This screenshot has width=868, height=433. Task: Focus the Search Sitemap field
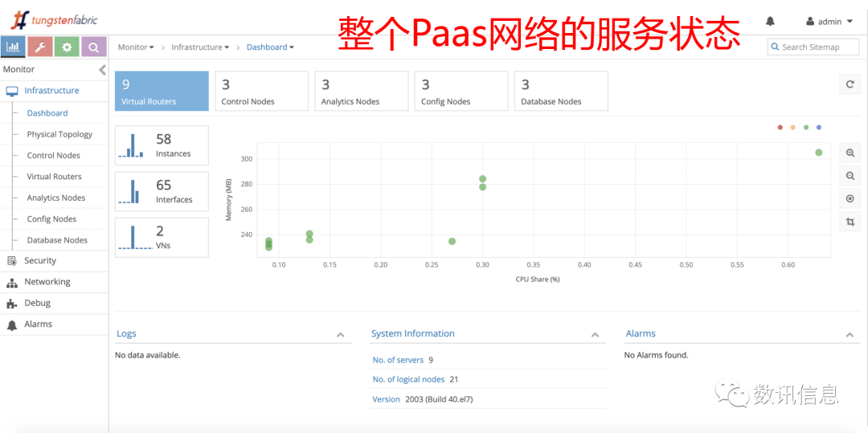coord(813,47)
